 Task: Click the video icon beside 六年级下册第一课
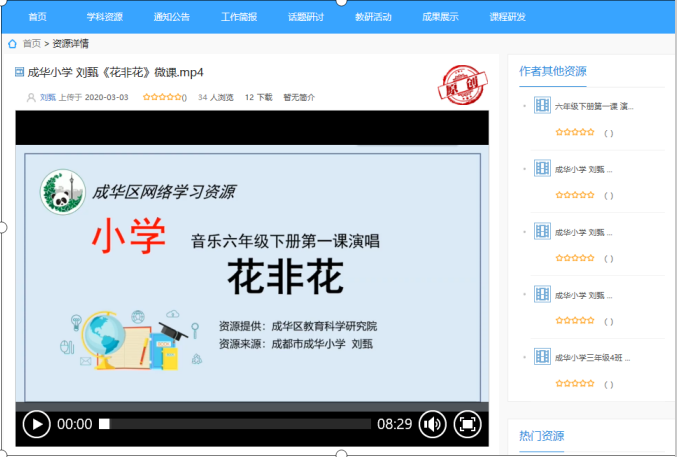pyautogui.click(x=542, y=105)
